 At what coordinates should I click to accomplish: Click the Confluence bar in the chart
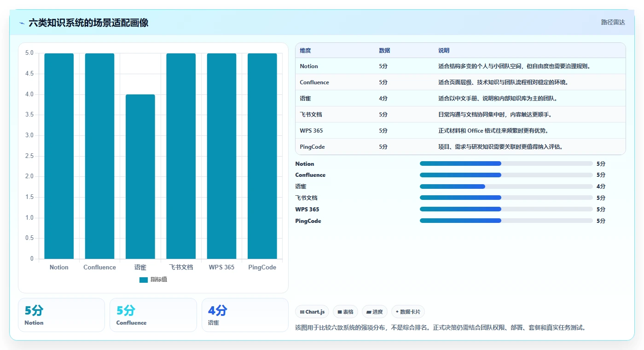[99, 156]
